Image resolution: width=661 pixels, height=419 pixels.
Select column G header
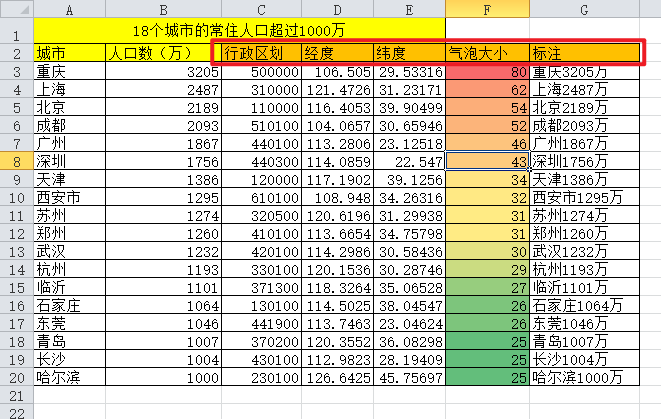[x=584, y=9]
